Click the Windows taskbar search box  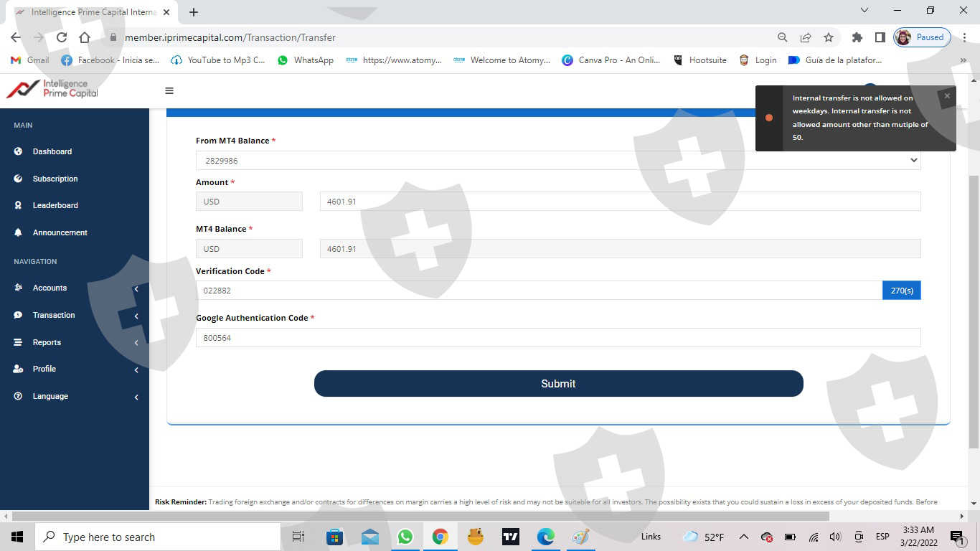158,537
